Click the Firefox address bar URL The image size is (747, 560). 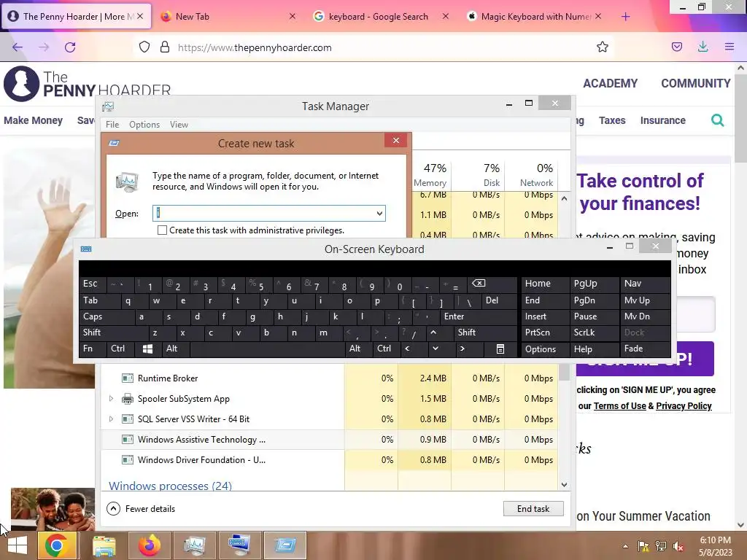click(255, 47)
